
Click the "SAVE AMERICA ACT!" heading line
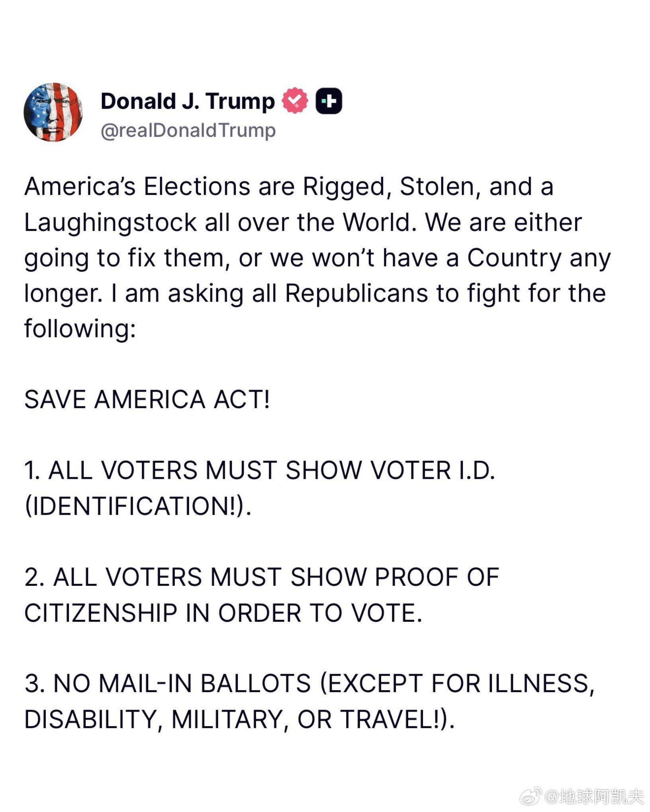tap(147, 399)
